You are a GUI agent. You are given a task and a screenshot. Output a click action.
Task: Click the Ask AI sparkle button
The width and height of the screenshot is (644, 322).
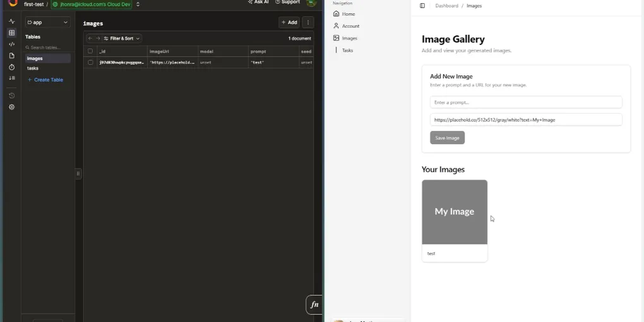pyautogui.click(x=258, y=2)
